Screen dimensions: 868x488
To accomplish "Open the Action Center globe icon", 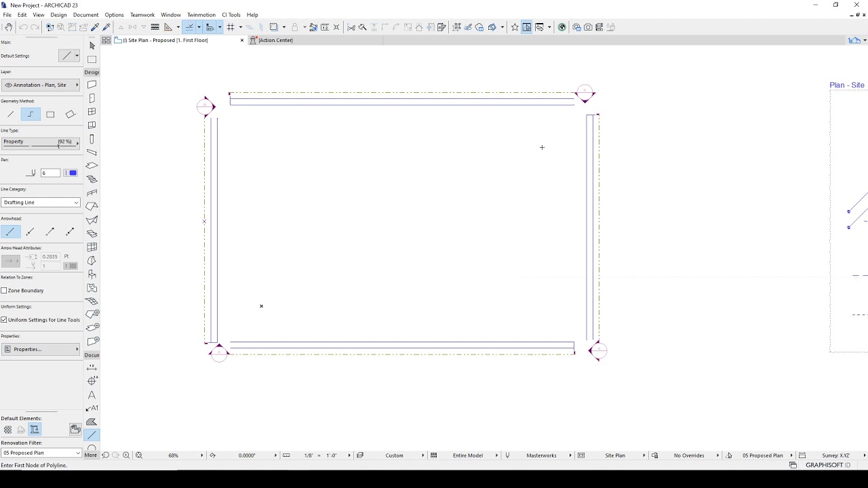I will pyautogui.click(x=561, y=27).
